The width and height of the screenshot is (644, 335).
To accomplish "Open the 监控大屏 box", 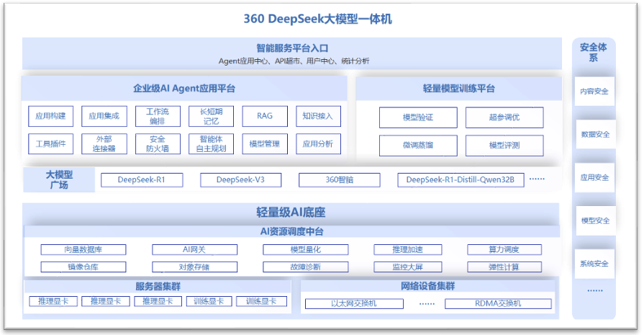I will [408, 267].
